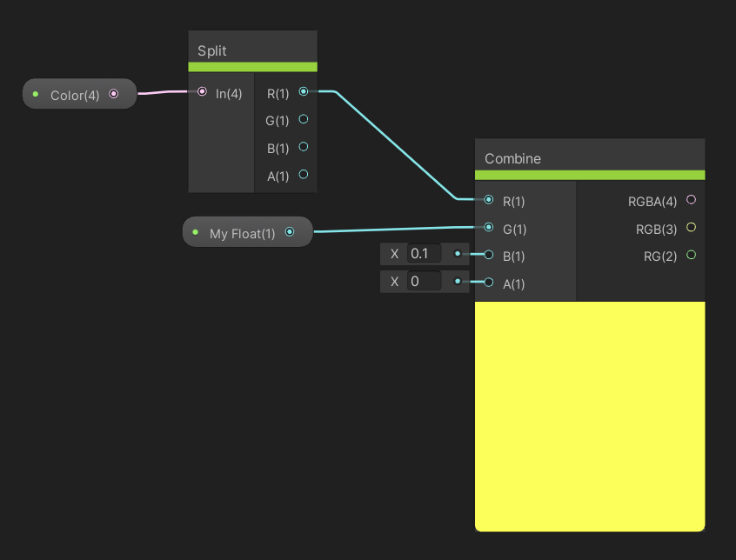Click the X field containing 0.1
This screenshot has height=560, width=736.
coord(425,254)
